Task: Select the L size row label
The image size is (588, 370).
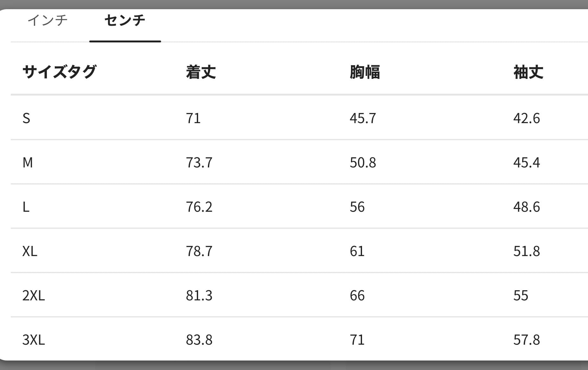Action: point(26,207)
